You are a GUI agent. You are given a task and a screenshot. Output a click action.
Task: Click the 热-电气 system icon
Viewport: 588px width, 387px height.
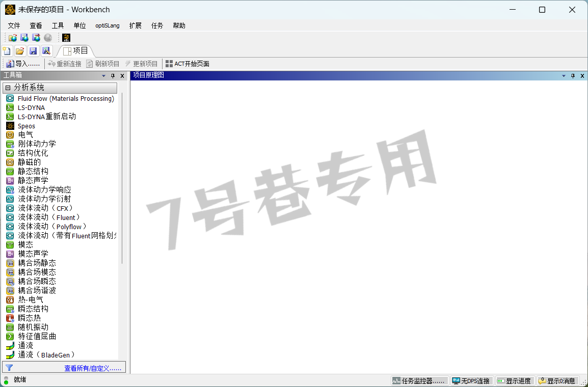(x=10, y=300)
